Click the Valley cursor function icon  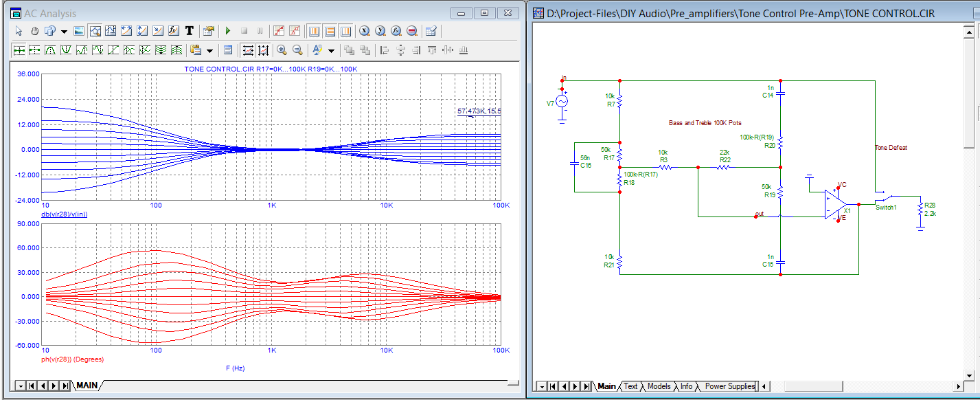(66, 50)
